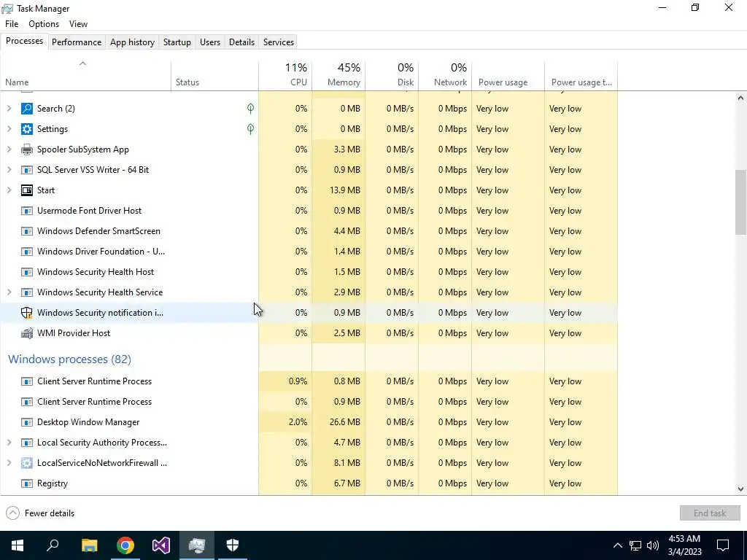The image size is (747, 560).
Task: Click the scrollbar up arrow
Action: click(741, 98)
